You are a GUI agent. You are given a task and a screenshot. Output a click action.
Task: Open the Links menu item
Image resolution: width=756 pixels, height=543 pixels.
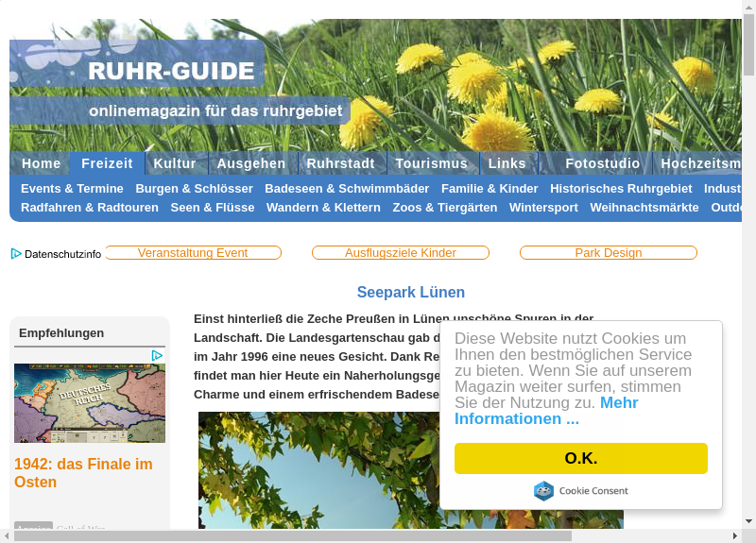click(507, 163)
